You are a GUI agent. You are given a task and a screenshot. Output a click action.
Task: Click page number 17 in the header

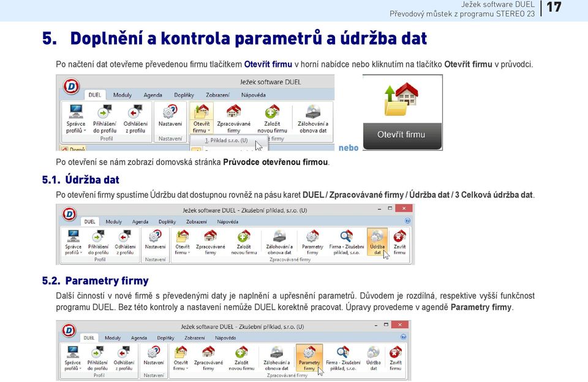[554, 7]
